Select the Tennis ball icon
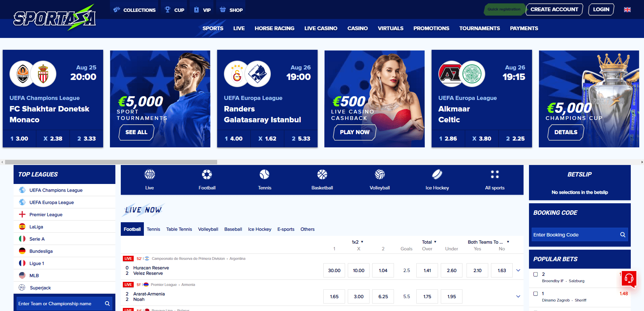644x311 pixels. [264, 174]
